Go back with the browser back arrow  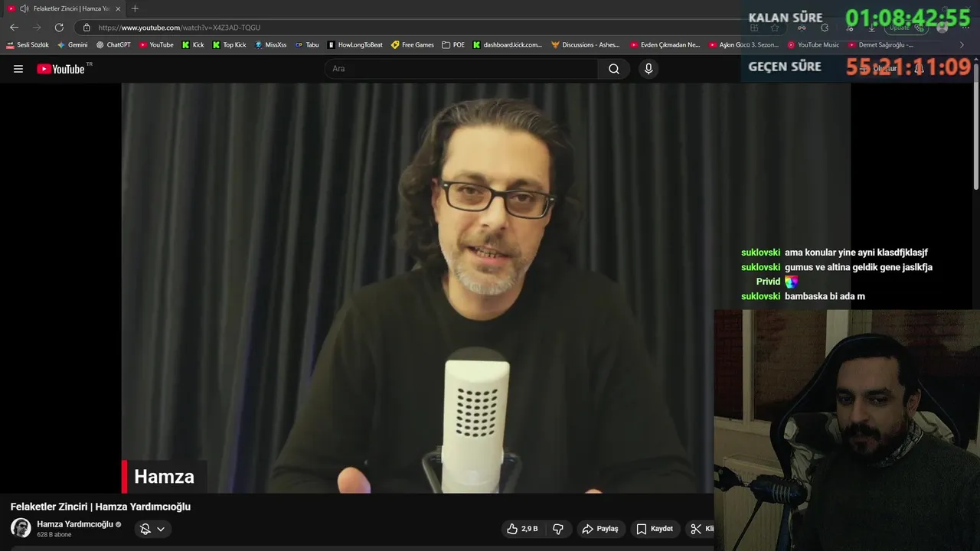14,28
